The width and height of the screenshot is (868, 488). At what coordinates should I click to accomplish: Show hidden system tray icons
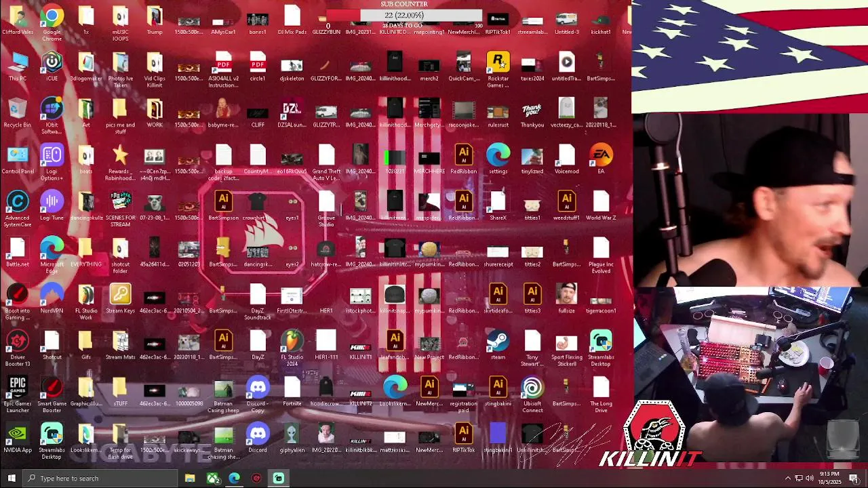pyautogui.click(x=787, y=479)
